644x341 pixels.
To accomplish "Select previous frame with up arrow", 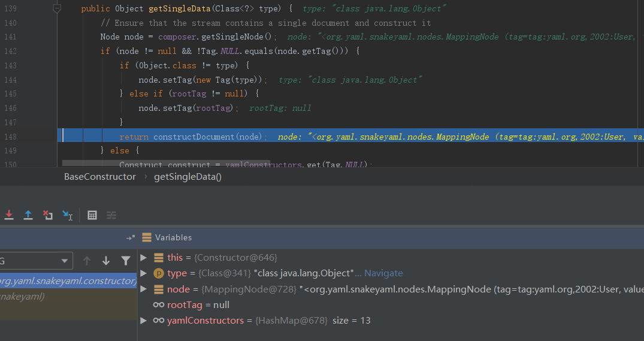I will coord(87,261).
